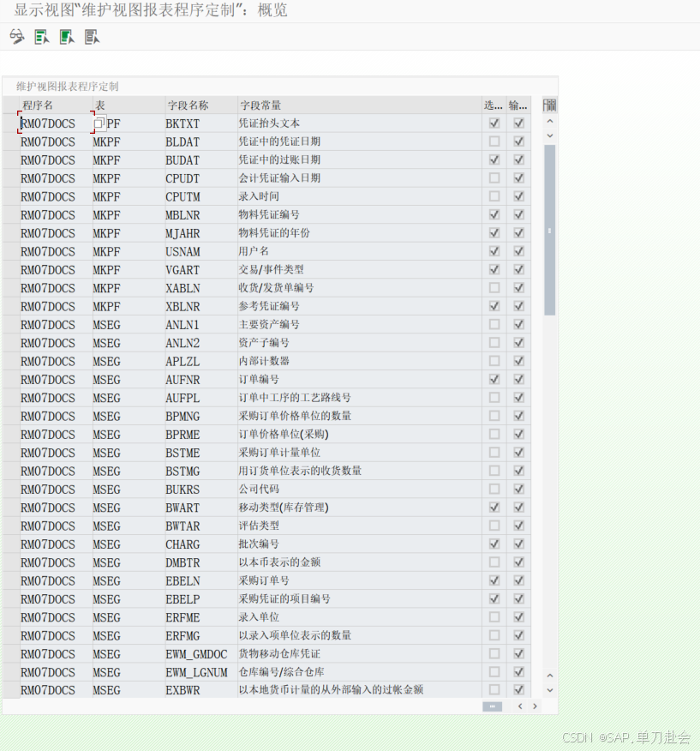Toggle output-field checkbox for USNAM row
The height and width of the screenshot is (751, 700).
tap(518, 251)
